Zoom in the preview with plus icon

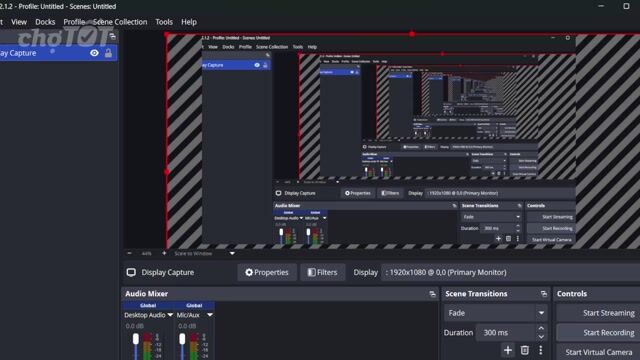point(164,253)
